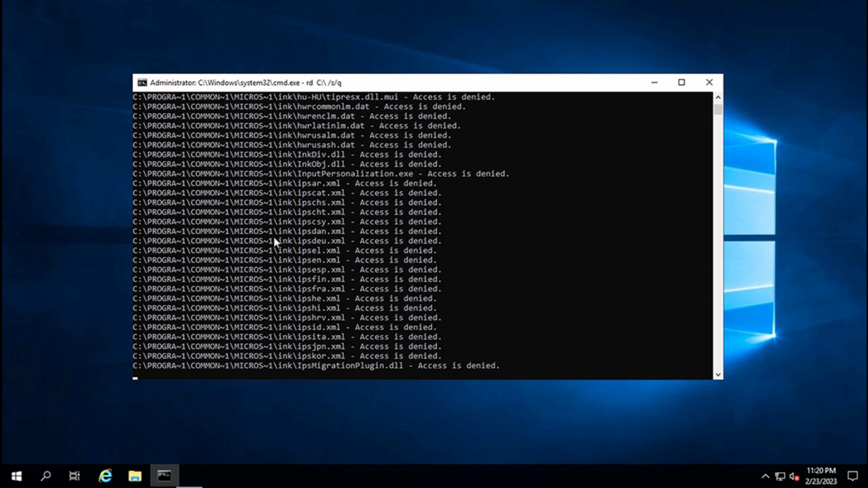The height and width of the screenshot is (488, 868).
Task: Maximize the Command Prompt window
Action: [x=682, y=82]
